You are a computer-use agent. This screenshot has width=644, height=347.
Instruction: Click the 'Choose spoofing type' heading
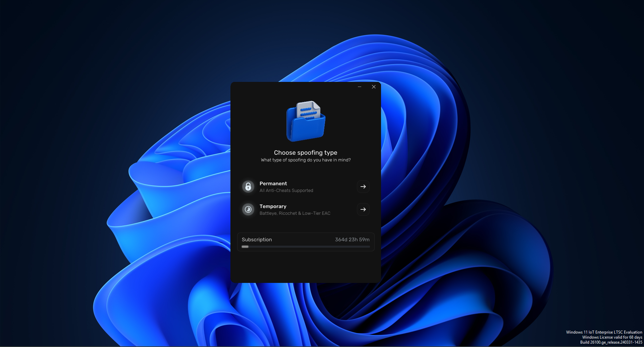tap(306, 153)
